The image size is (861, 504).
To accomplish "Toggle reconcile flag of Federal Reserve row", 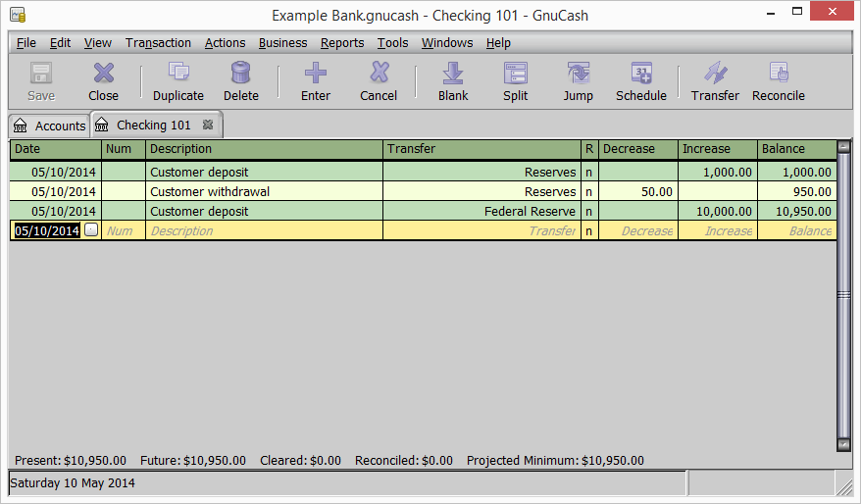I will tap(589, 212).
